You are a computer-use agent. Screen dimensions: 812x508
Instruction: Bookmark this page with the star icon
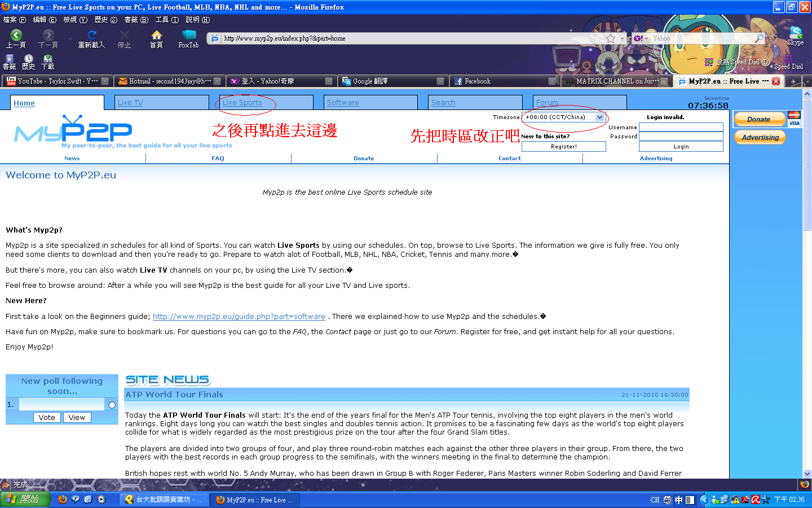click(x=611, y=38)
